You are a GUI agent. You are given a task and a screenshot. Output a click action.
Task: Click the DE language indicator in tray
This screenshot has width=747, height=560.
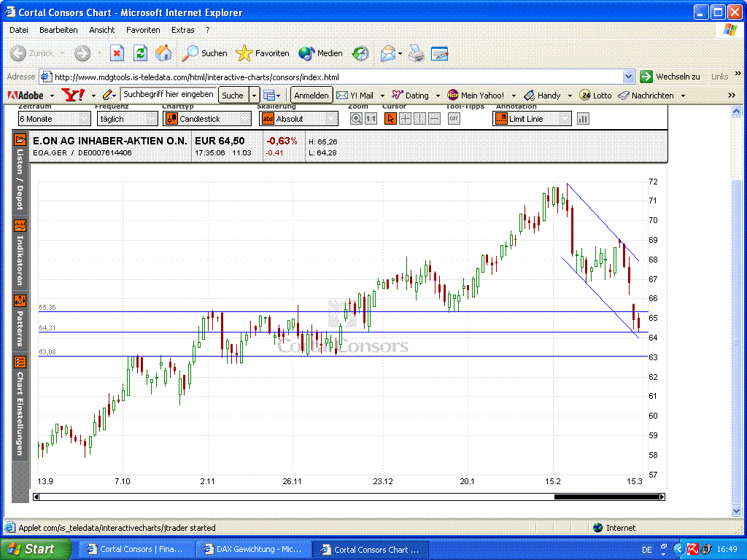click(x=646, y=550)
